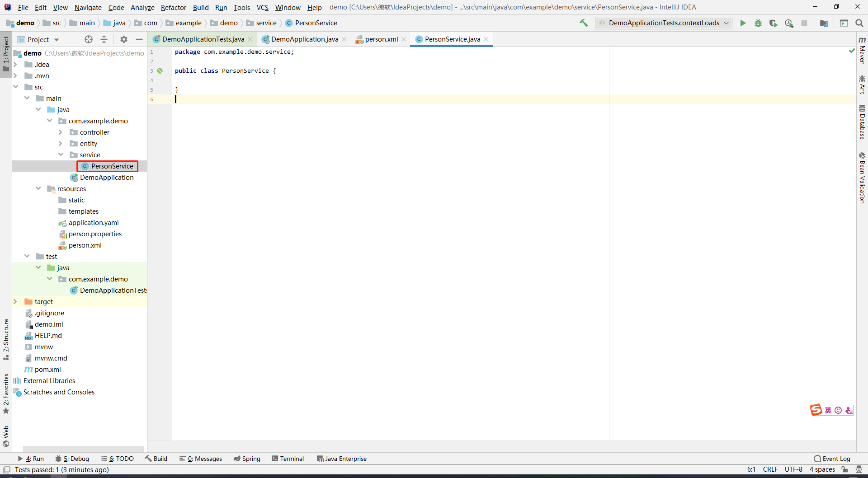
Task: Run DemoApplicationTests.contextLoads with the green play icon
Action: click(x=743, y=23)
